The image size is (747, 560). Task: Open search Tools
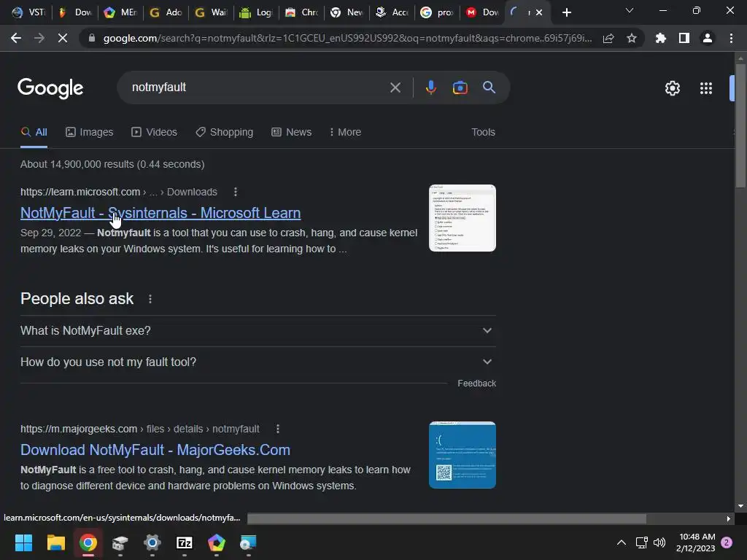point(483,133)
